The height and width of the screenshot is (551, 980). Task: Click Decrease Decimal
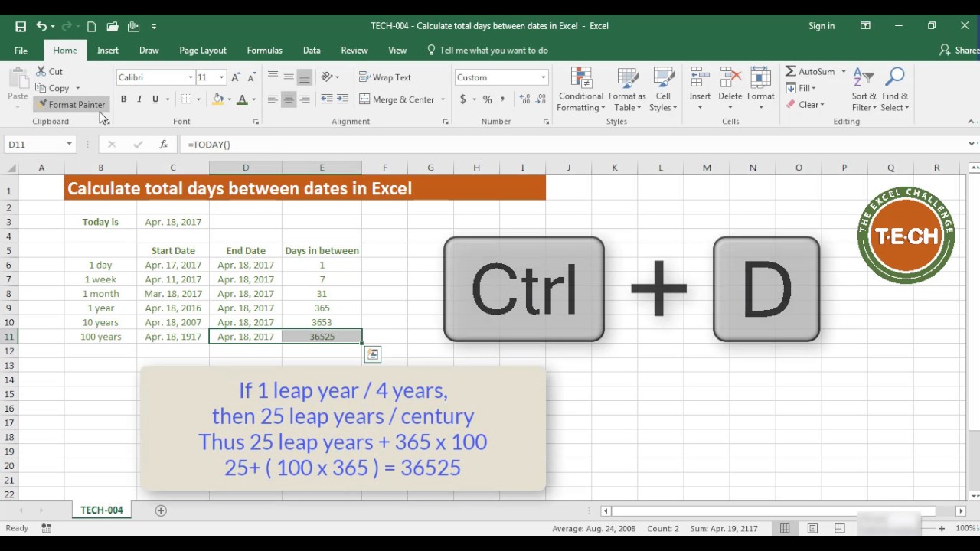click(x=541, y=99)
